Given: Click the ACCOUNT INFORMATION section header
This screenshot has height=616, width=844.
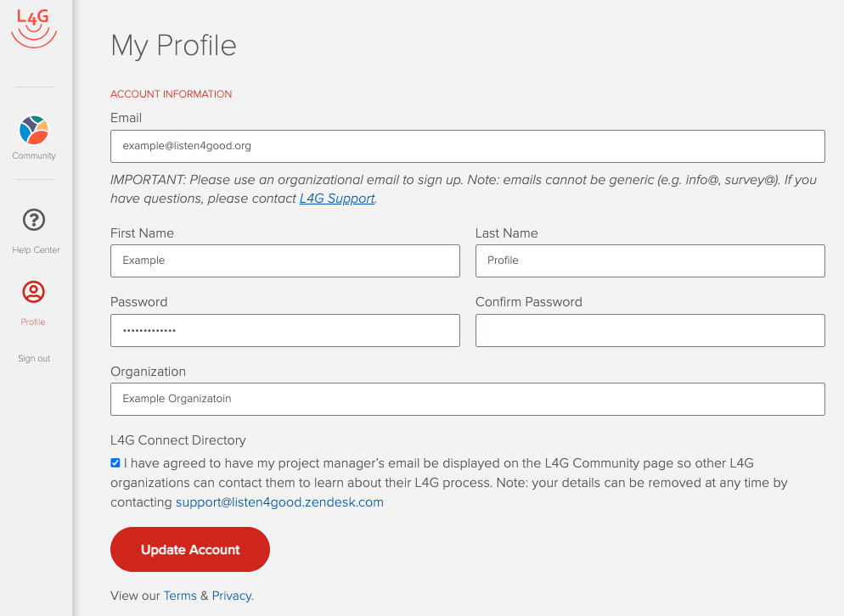Looking at the screenshot, I should [x=171, y=93].
